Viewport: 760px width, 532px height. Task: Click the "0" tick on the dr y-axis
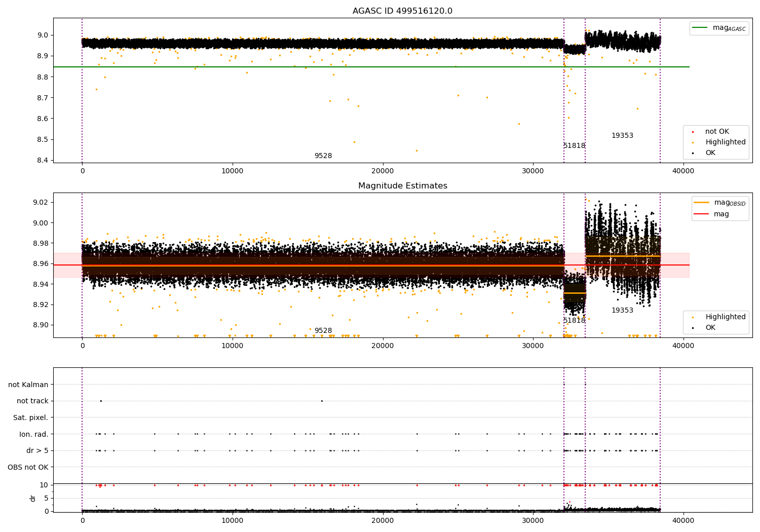pyautogui.click(x=47, y=511)
